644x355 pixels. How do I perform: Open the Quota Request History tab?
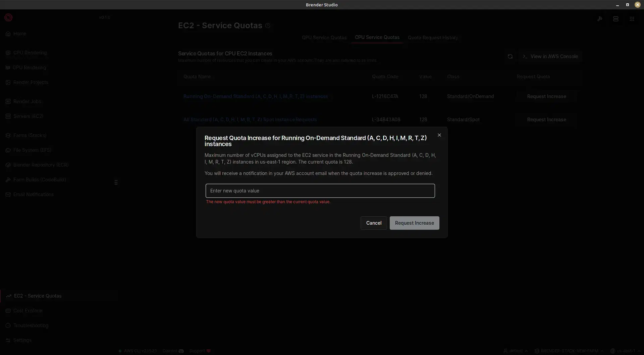(x=433, y=38)
